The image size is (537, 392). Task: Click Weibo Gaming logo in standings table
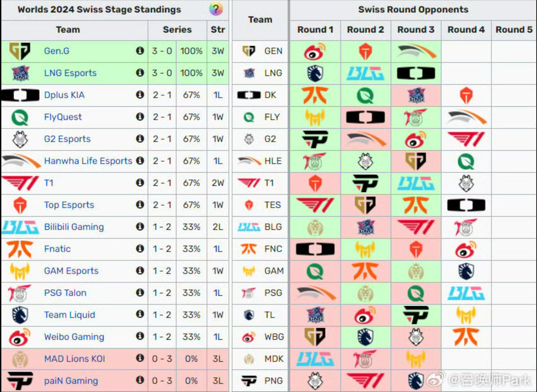tap(20, 337)
